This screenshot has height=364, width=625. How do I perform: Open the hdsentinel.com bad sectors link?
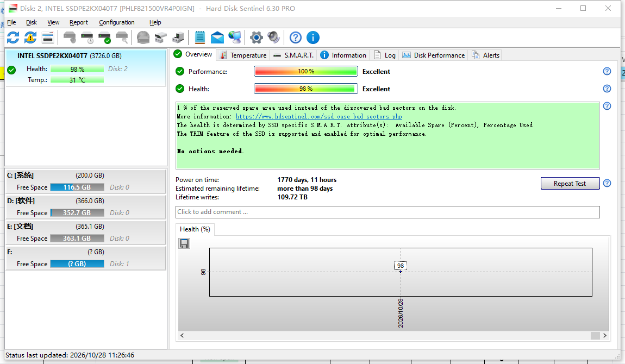(x=319, y=116)
